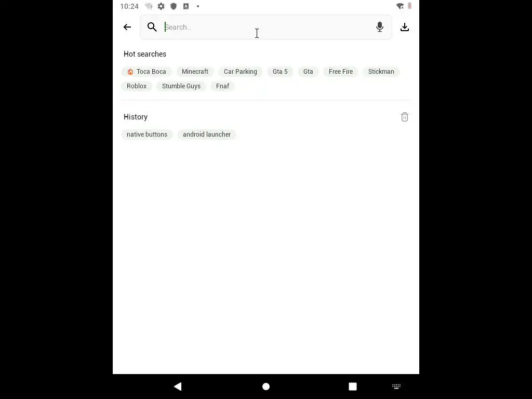Clear history with trash icon
This screenshot has width=532, height=399.
point(404,117)
